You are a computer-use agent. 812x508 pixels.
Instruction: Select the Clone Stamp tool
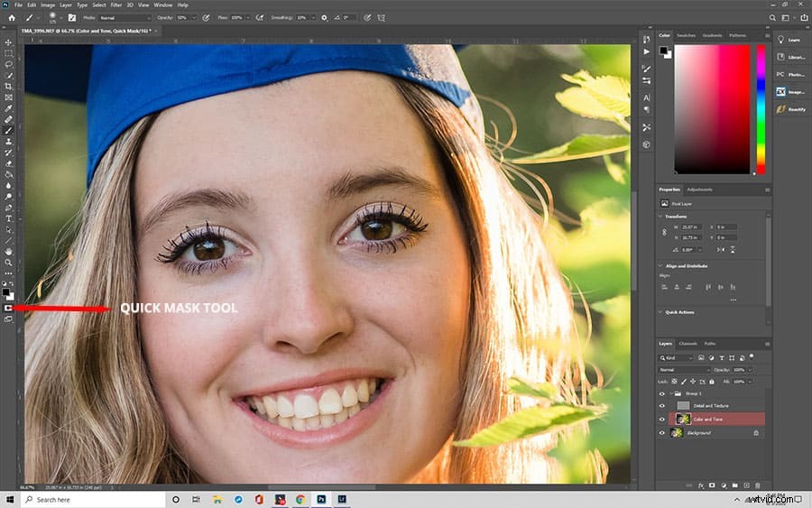click(x=8, y=142)
